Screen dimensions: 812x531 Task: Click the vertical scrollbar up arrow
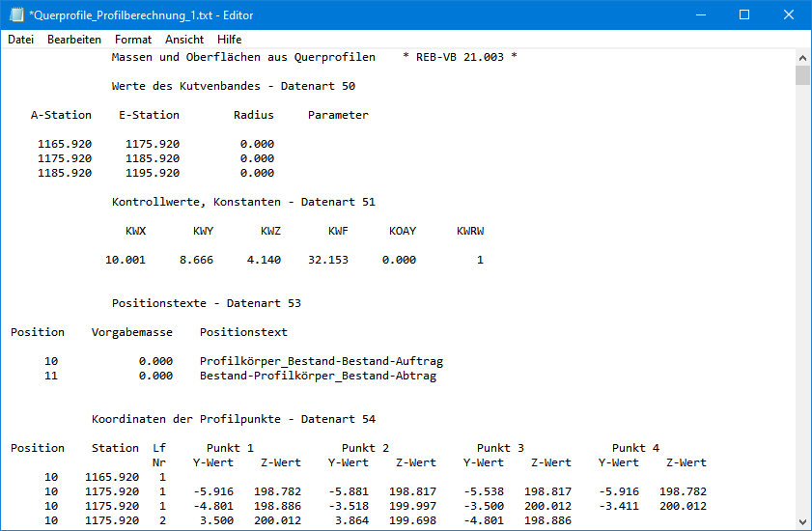[802, 57]
